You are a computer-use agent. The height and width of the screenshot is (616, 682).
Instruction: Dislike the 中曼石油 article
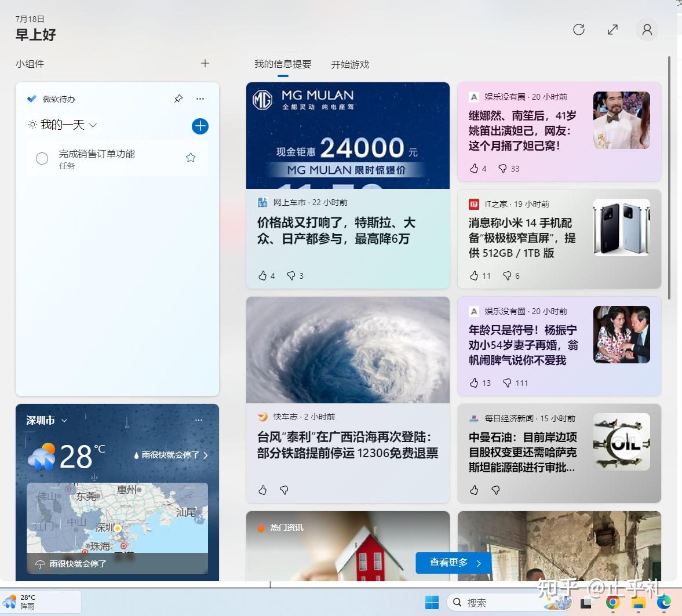pos(495,490)
